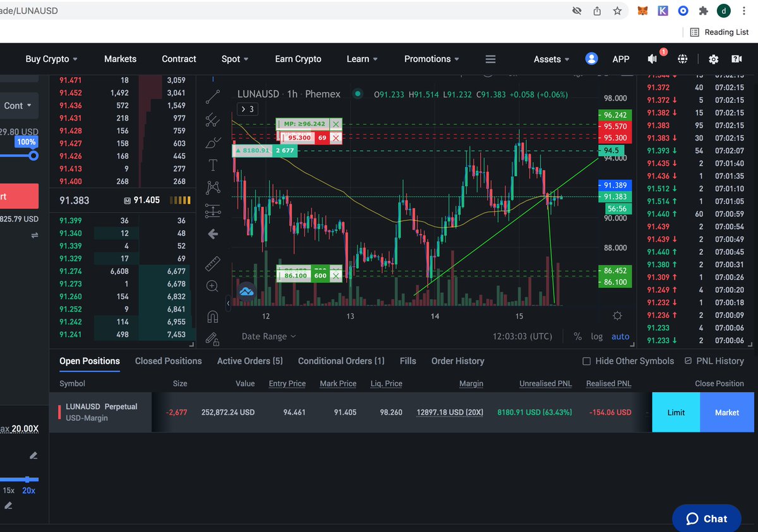
Task: Open the Reading List
Action: pos(719,32)
